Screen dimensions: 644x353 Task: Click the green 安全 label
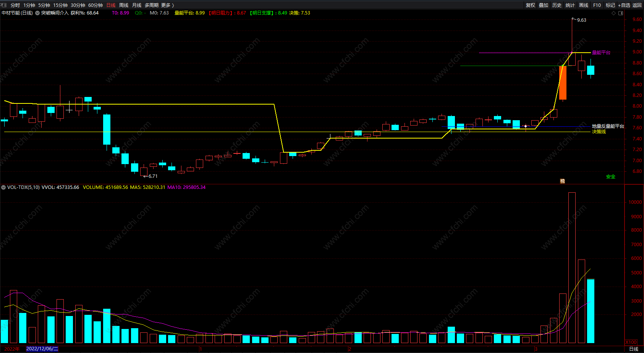[x=611, y=177]
